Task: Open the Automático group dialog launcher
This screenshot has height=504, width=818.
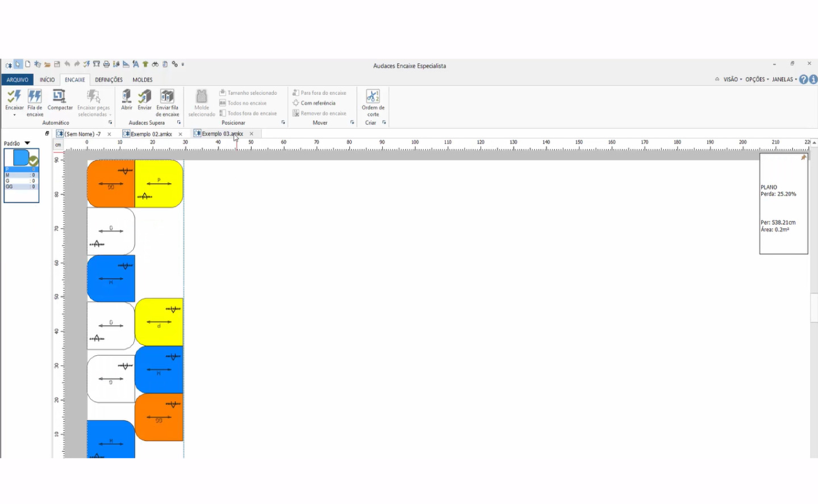Action: point(110,123)
